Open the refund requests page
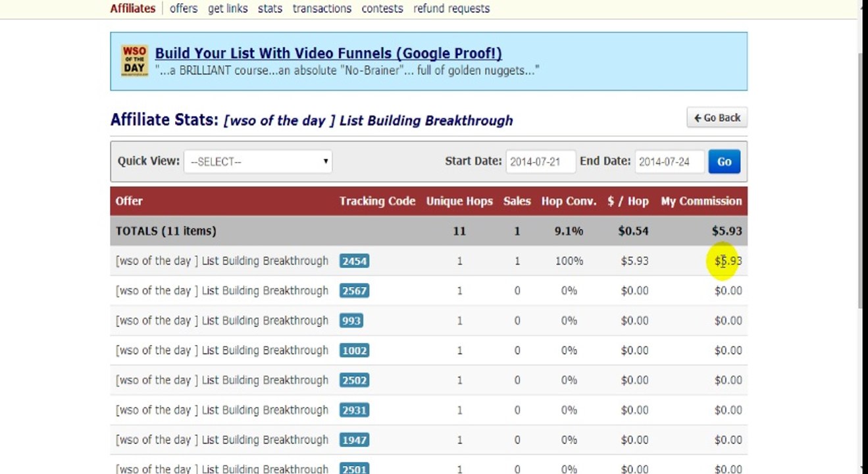The width and height of the screenshot is (868, 474). pyautogui.click(x=451, y=9)
